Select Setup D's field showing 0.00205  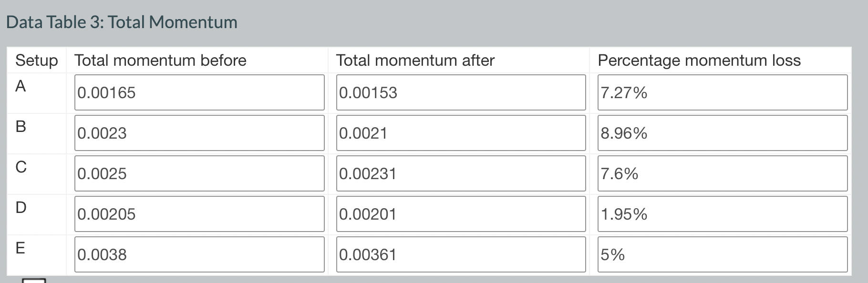198,214
